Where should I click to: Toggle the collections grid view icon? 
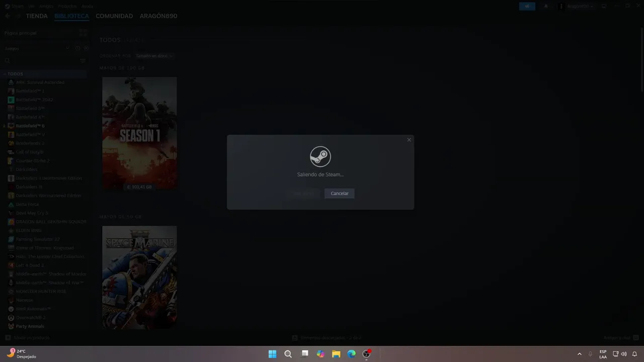tap(83, 33)
